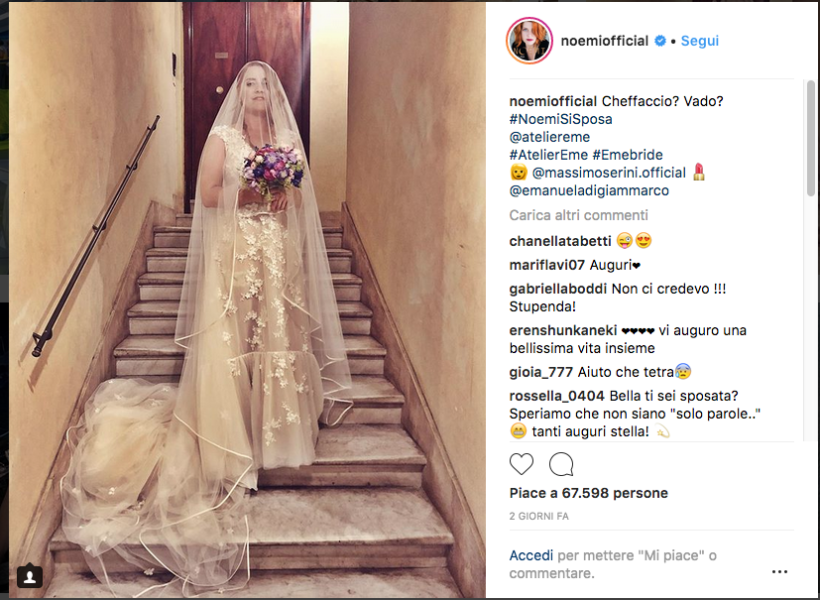Screen dimensions: 820x600
Task: Click the Accedi login link
Action: click(531, 556)
